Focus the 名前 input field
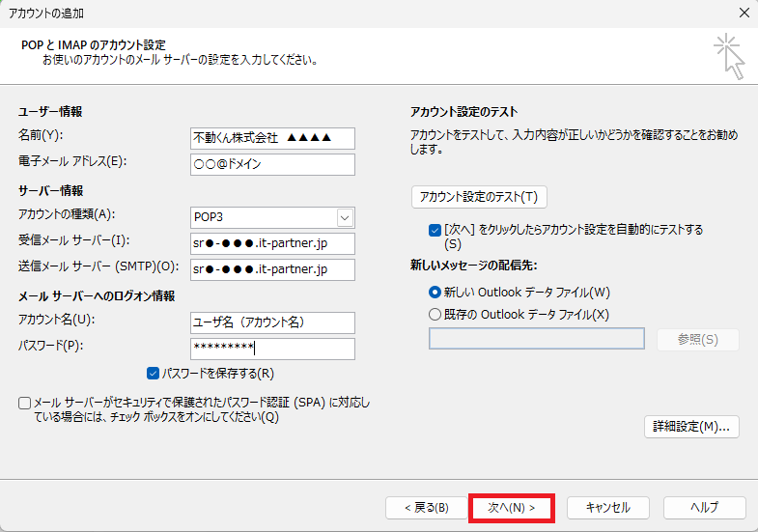758x532 pixels. click(272, 138)
